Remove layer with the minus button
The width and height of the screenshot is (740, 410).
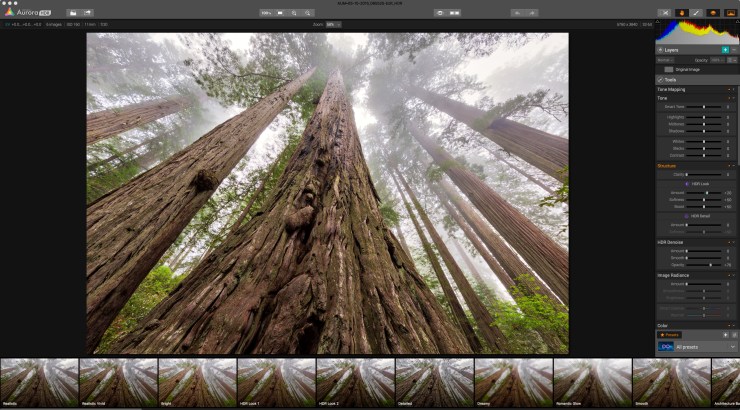pyautogui.click(x=734, y=50)
